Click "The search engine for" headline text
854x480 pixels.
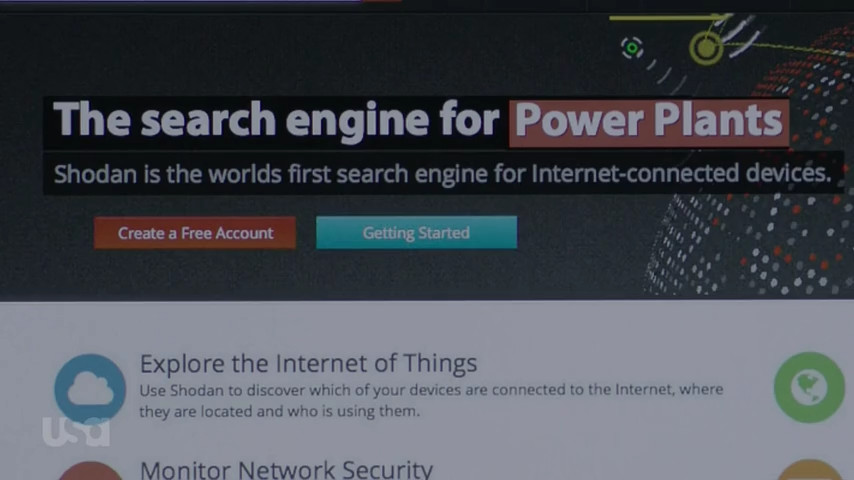276,120
